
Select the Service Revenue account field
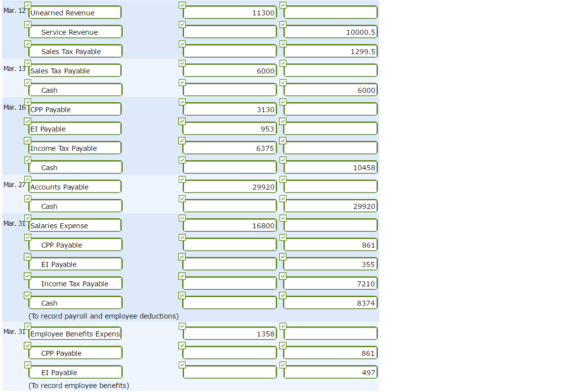[74, 32]
